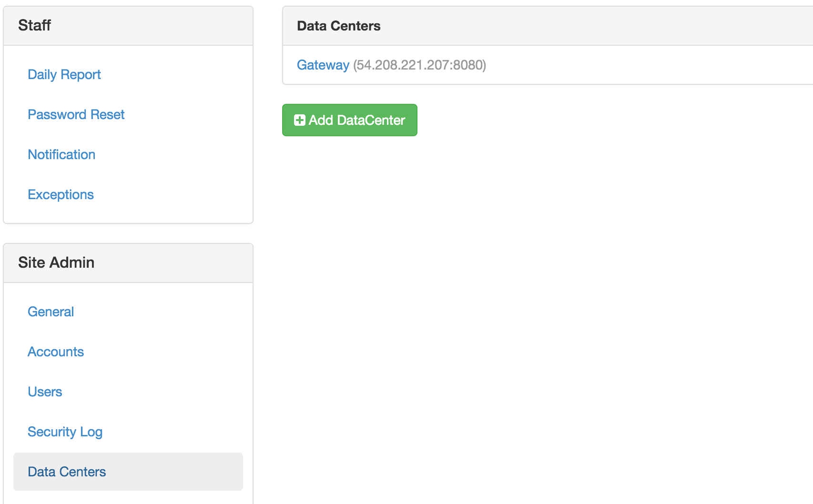Viewport: 813px width, 504px height.
Task: Select Notification in the Staff menu
Action: pyautogui.click(x=61, y=154)
